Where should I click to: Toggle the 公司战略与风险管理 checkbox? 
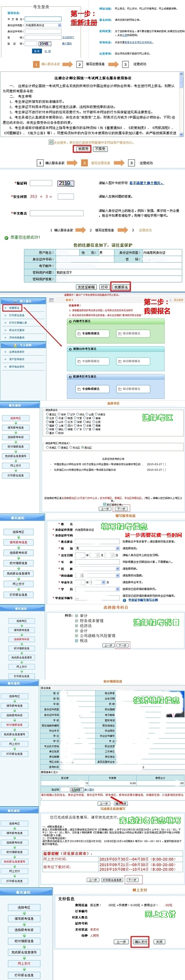coord(76,635)
